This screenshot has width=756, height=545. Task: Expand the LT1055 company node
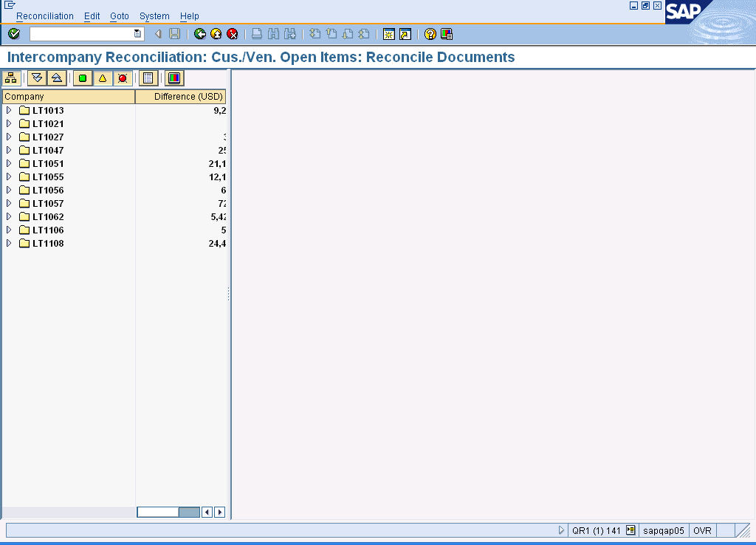click(x=9, y=177)
